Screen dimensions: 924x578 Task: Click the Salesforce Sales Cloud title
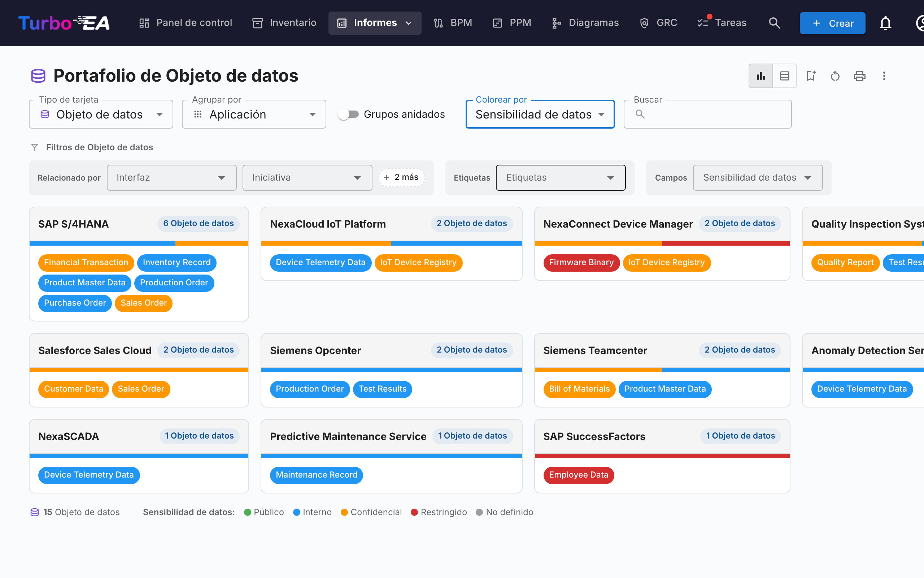coord(95,350)
